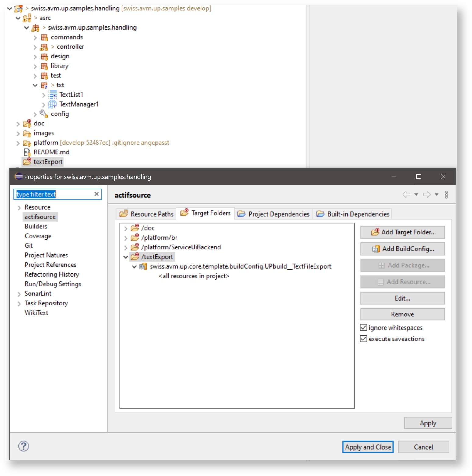Click the README.md file icon
Image resolution: width=472 pixels, height=476 pixels.
[27, 152]
